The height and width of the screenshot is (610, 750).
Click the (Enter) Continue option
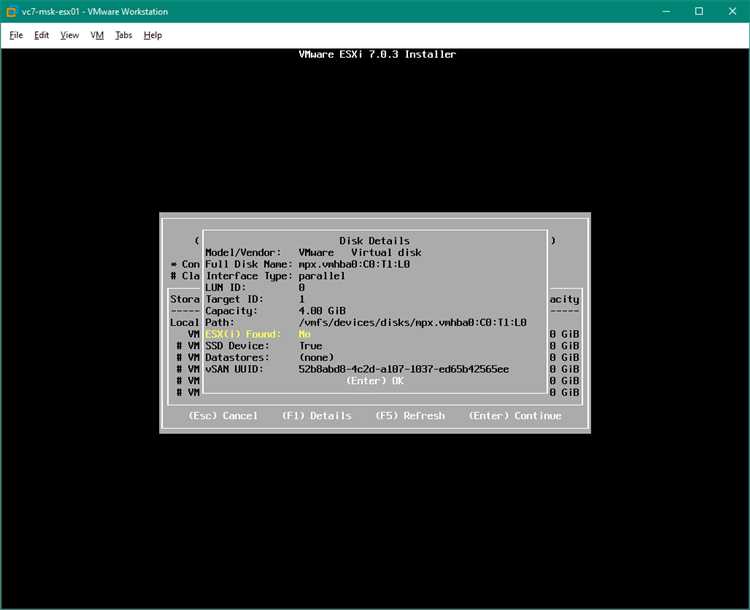point(515,416)
